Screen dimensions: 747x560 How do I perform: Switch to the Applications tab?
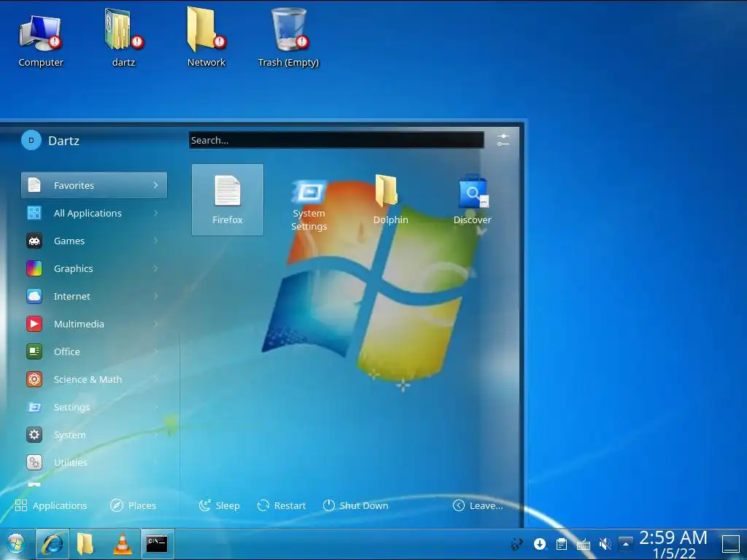[x=51, y=505]
